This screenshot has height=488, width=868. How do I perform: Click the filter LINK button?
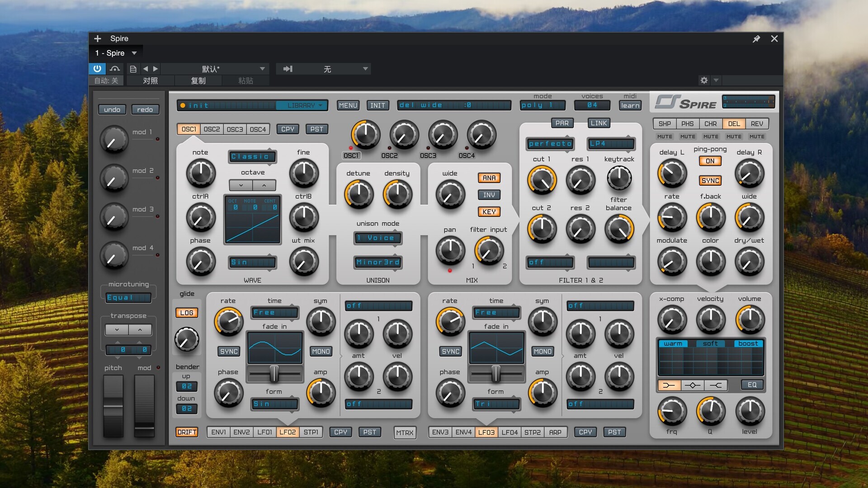click(x=599, y=123)
